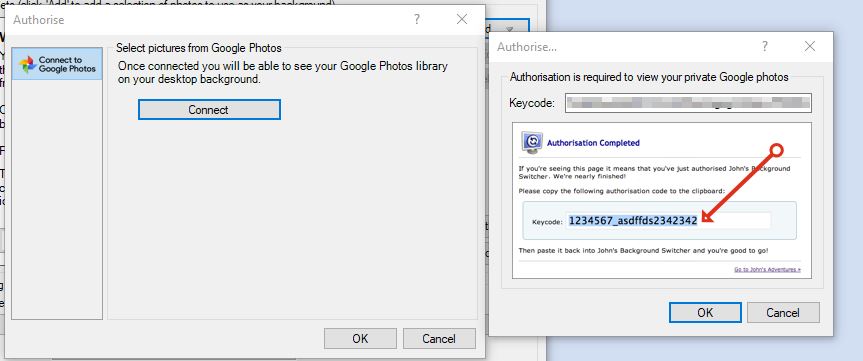Click the 'Once connected you will be able' description
Screen dimensions: 863x361
pos(283,73)
